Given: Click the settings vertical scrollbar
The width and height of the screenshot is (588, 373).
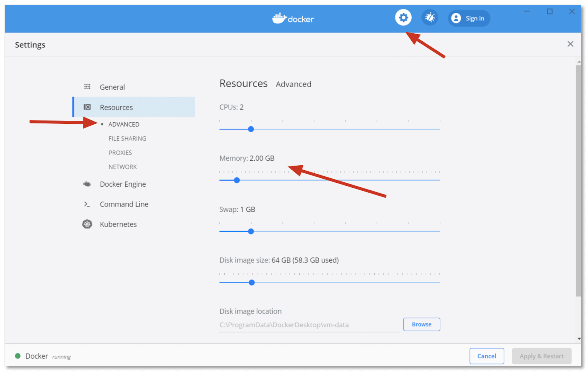Looking at the screenshot, I should [x=578, y=181].
